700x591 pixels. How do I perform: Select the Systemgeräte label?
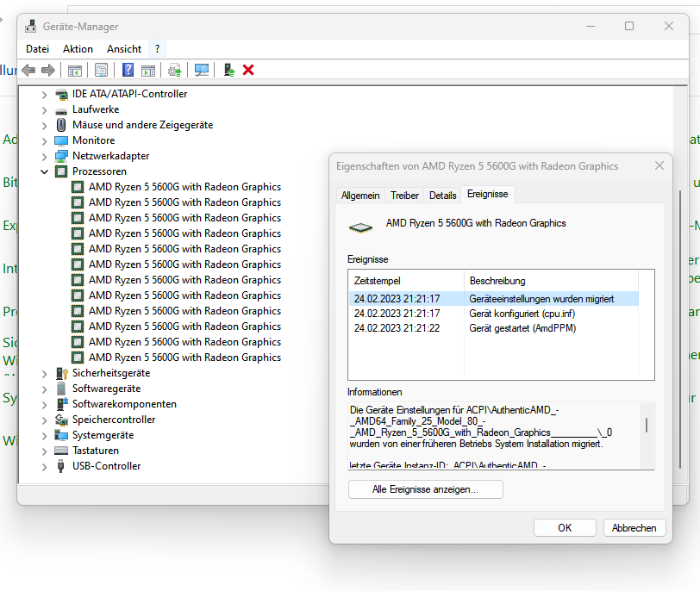pos(103,435)
